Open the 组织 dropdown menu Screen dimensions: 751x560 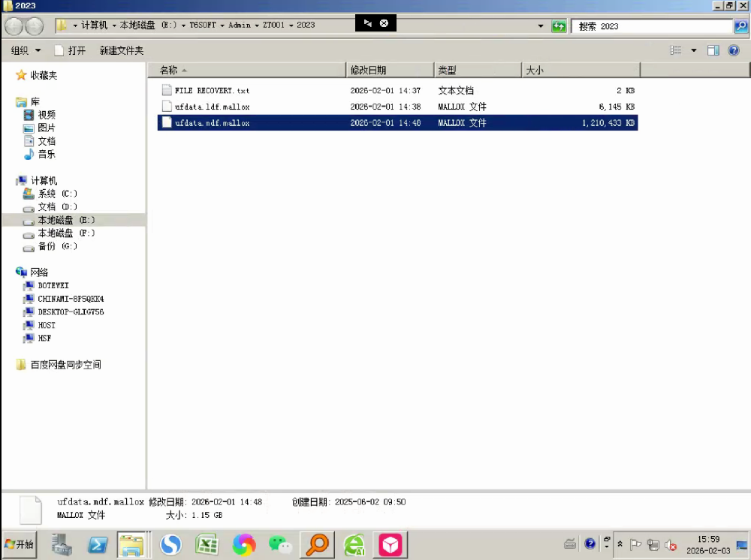26,50
